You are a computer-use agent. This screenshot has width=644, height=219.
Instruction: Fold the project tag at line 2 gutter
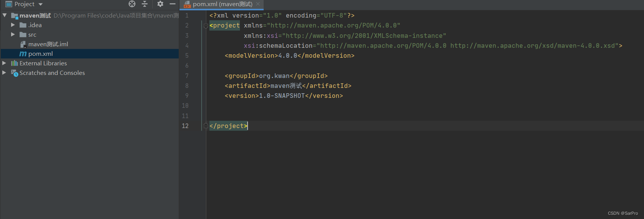click(206, 26)
